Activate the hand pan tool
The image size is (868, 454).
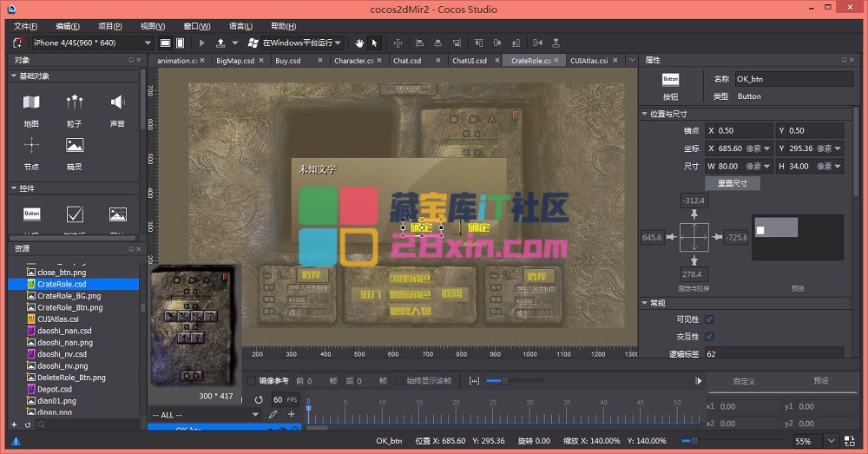(x=359, y=43)
